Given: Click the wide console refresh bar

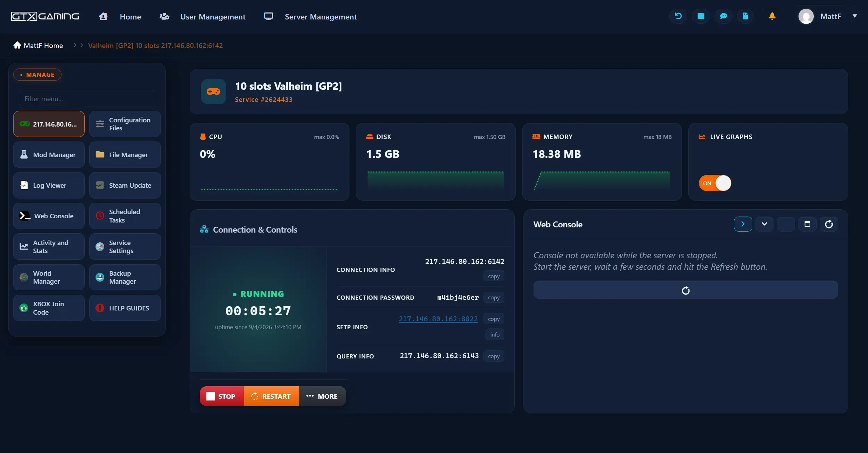Looking at the screenshot, I should [x=686, y=290].
